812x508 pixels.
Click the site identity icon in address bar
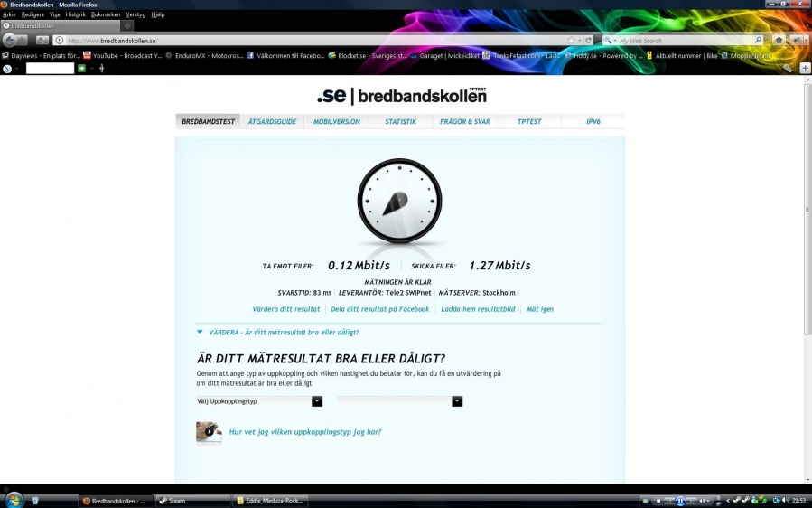click(x=59, y=41)
